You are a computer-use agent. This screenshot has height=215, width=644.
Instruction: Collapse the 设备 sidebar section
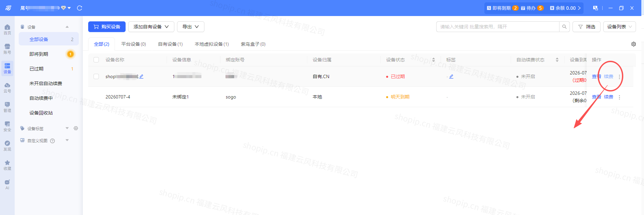coord(67,27)
